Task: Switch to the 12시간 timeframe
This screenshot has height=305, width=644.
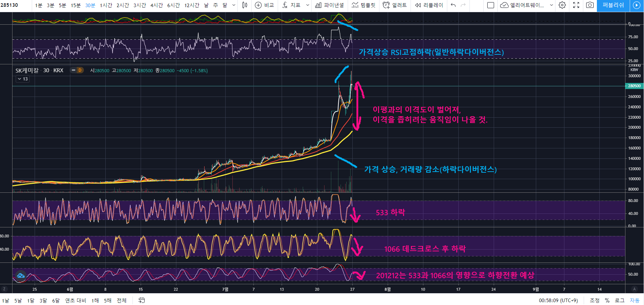Action: pos(192,5)
